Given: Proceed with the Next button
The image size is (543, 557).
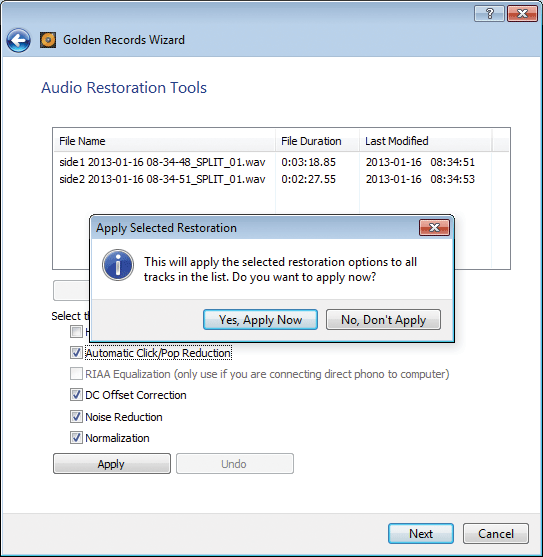Looking at the screenshot, I should click(421, 533).
